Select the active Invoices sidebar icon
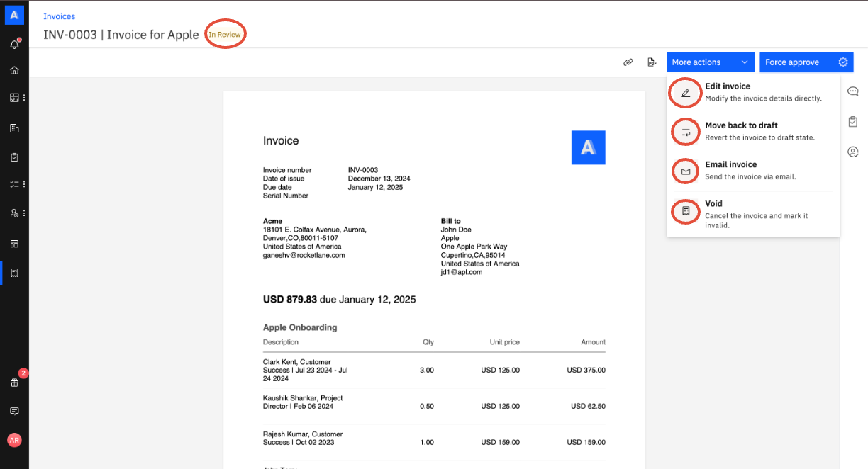 click(14, 273)
